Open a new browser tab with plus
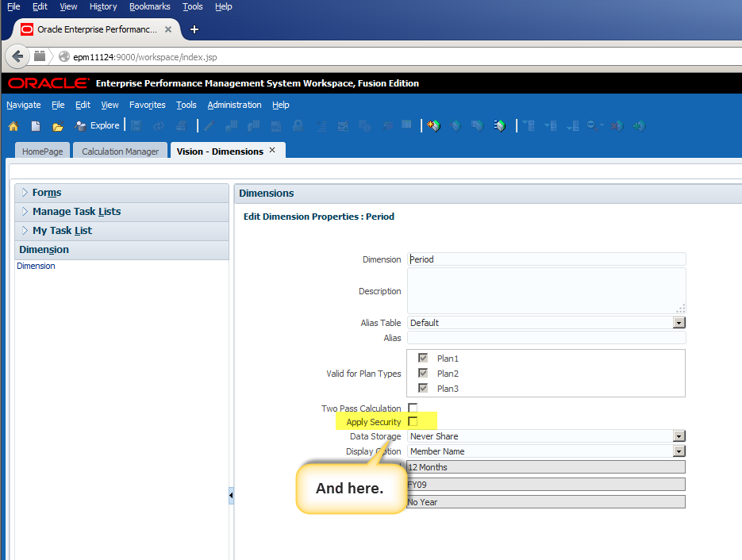 point(194,29)
